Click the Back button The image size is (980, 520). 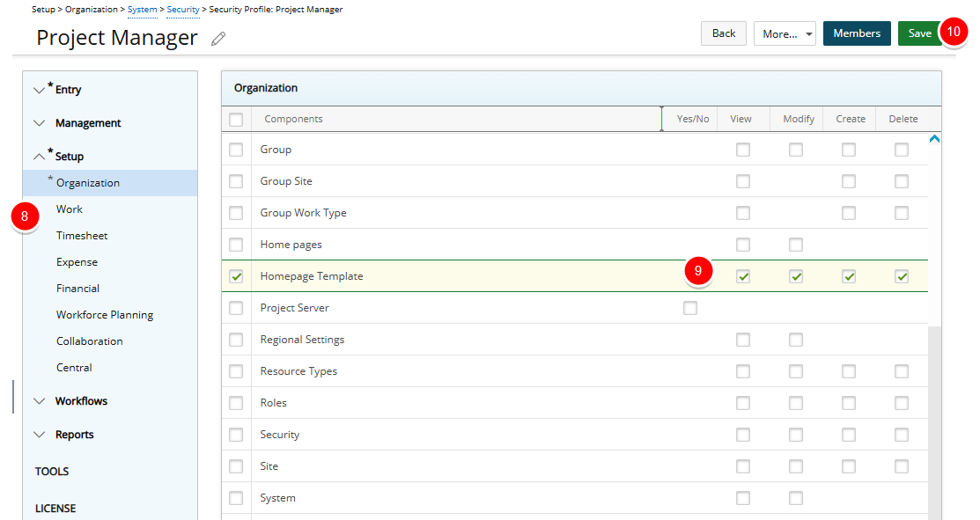tap(723, 33)
